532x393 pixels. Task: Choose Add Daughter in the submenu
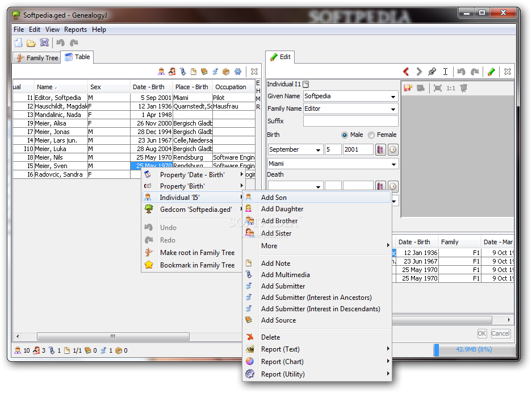[317, 209]
